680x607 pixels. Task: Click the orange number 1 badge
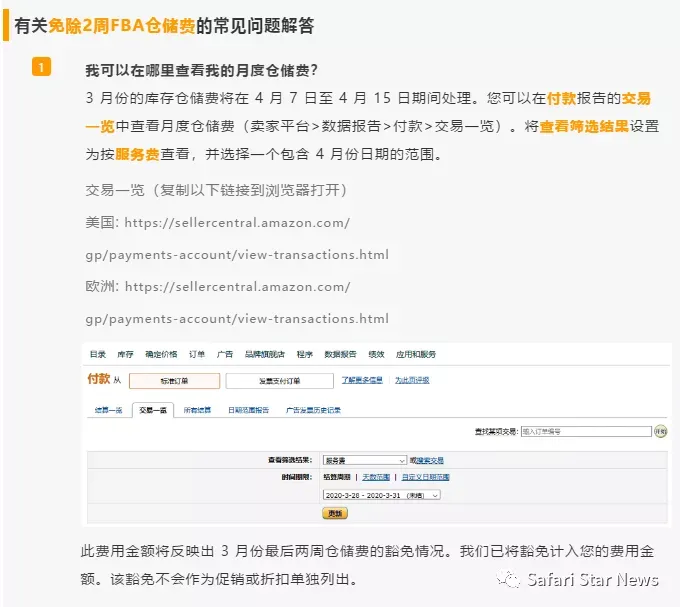[41, 67]
